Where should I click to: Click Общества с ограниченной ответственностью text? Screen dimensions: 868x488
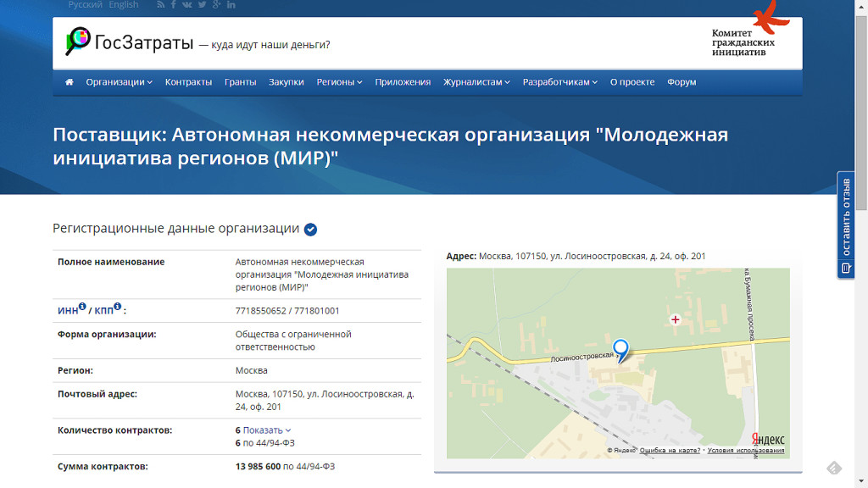tap(293, 341)
